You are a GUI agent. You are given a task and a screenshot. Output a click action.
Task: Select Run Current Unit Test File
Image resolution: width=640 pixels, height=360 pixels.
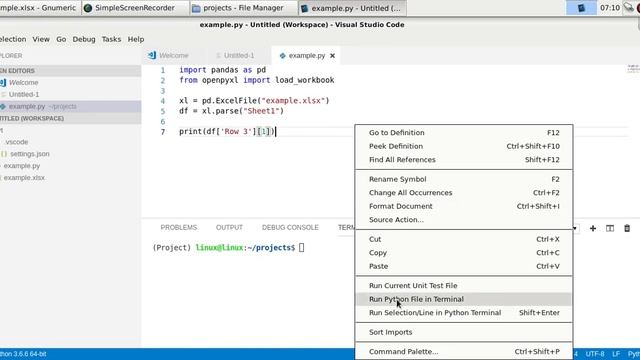point(464,286)
